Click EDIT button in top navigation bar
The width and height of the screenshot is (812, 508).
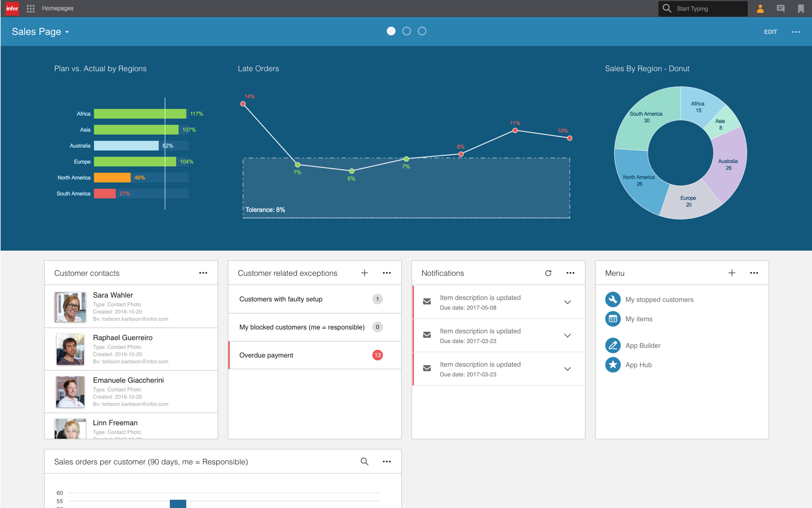click(x=770, y=31)
